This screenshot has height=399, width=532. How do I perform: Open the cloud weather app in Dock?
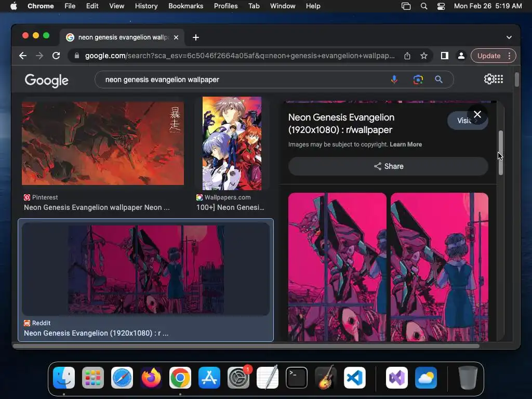click(426, 378)
